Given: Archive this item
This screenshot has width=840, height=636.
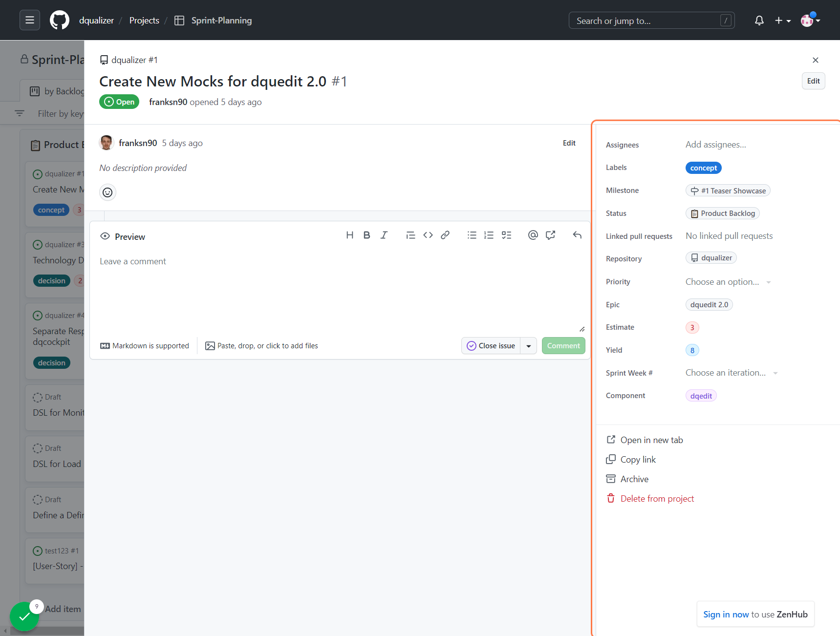Looking at the screenshot, I should 627,479.
